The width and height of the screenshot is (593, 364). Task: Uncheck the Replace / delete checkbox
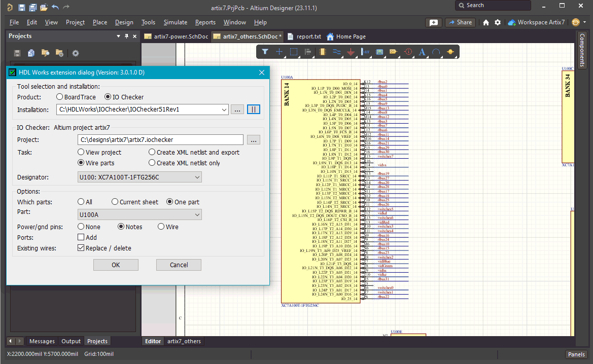[81, 248]
